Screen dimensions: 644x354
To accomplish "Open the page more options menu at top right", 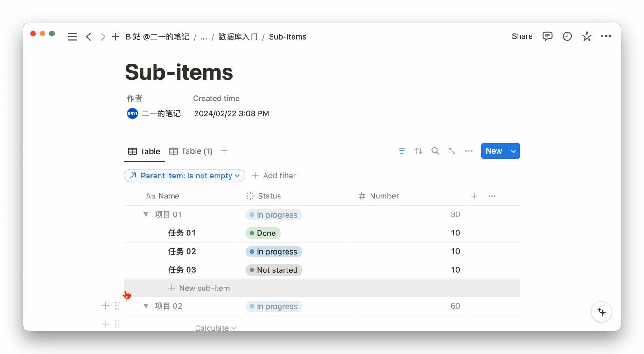I will coord(606,36).
